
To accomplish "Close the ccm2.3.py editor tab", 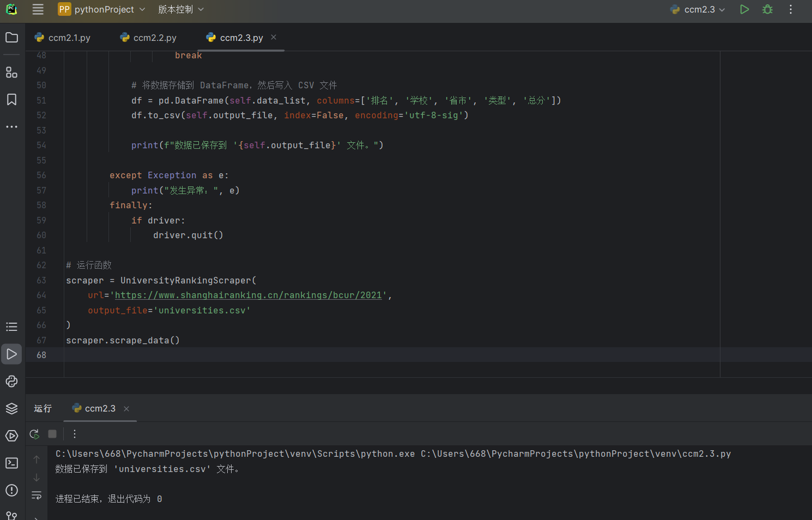I will (274, 37).
